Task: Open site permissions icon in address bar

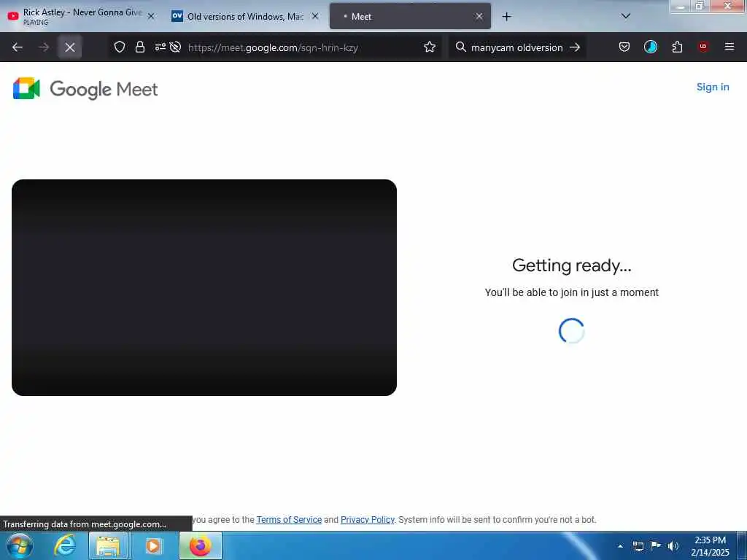Action: pyautogui.click(x=160, y=47)
